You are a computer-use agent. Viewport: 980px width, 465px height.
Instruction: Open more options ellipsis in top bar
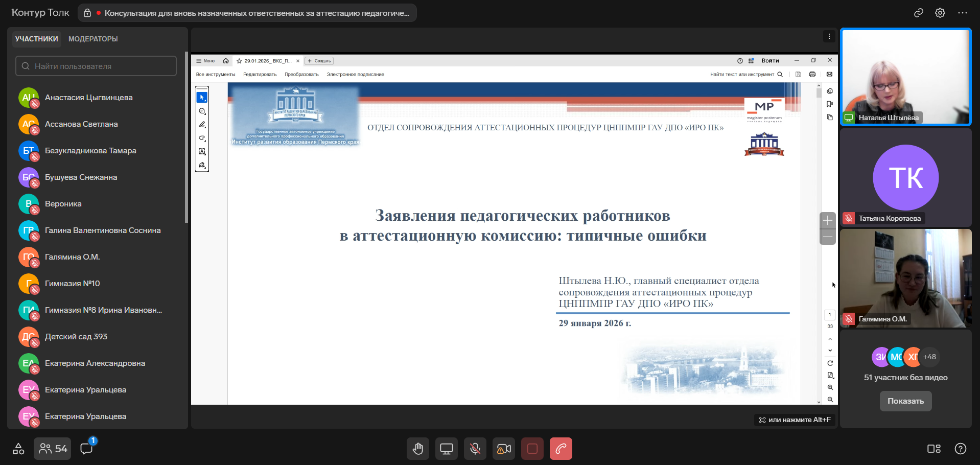[x=962, y=13]
